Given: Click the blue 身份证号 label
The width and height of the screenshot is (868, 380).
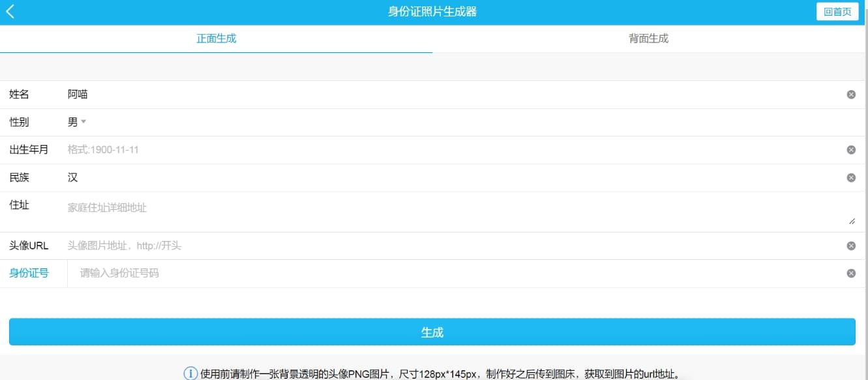Looking at the screenshot, I should point(29,272).
